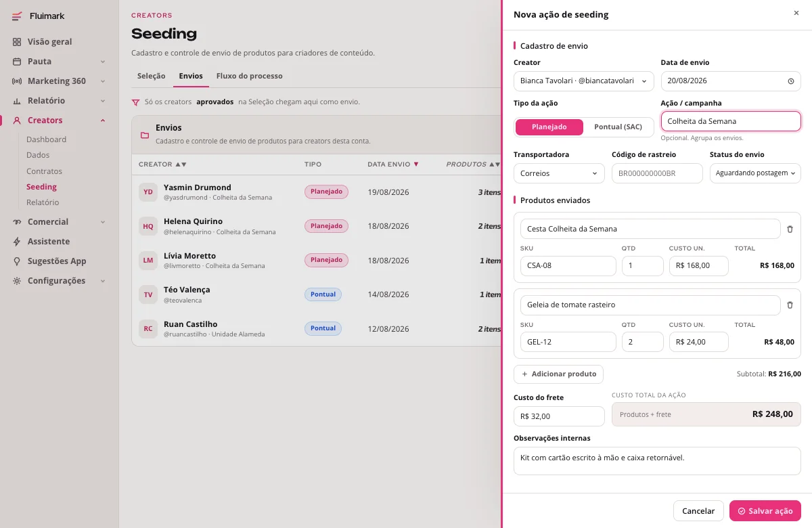Open Dados under Creators
The width and height of the screenshot is (812, 528).
point(38,156)
